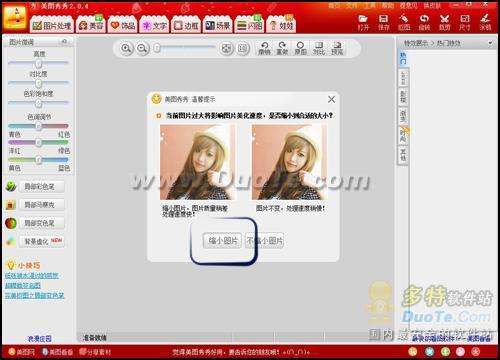The width and height of the screenshot is (500, 360).
Task: Switch to the 娃娃 tab
Action: point(281,25)
